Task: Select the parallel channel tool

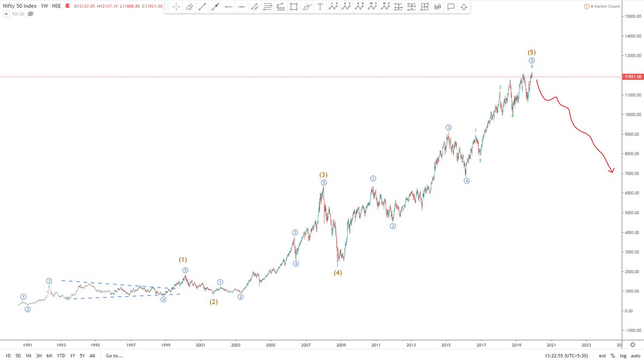Action: click(254, 7)
